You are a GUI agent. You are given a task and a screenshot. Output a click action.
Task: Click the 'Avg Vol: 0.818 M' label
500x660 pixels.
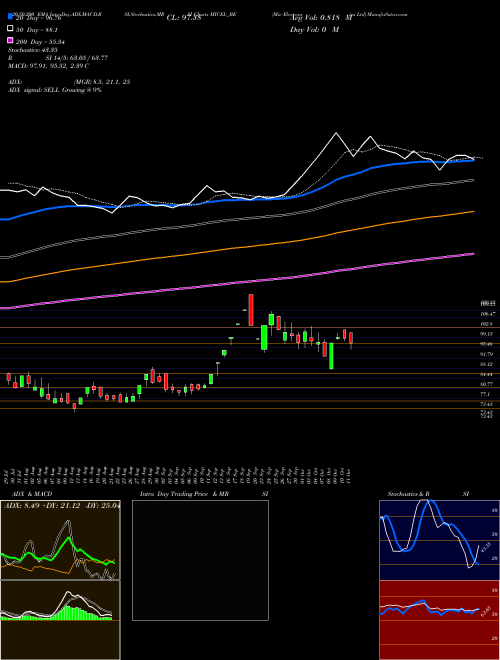pos(321,18)
